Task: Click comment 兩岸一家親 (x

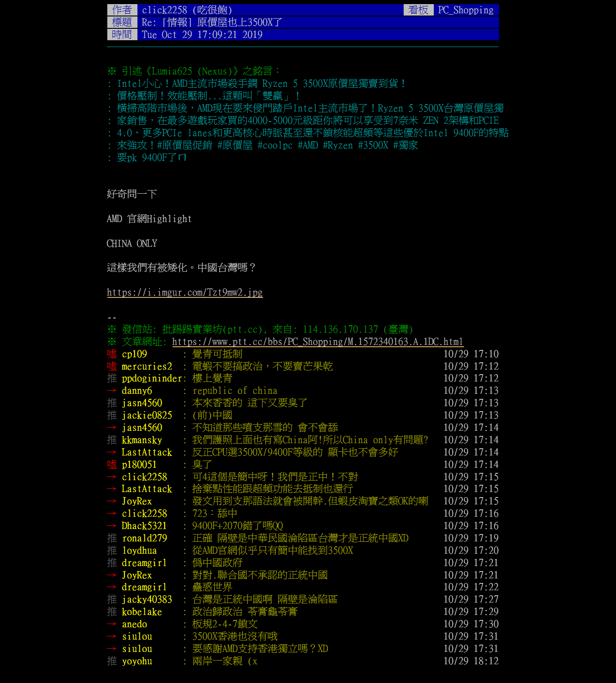Action: click(x=225, y=661)
